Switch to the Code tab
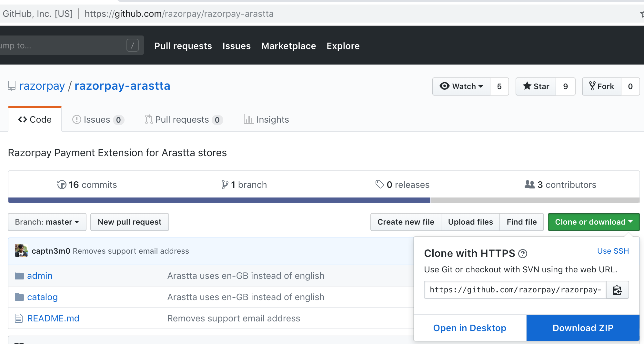644x344 pixels. (35, 119)
